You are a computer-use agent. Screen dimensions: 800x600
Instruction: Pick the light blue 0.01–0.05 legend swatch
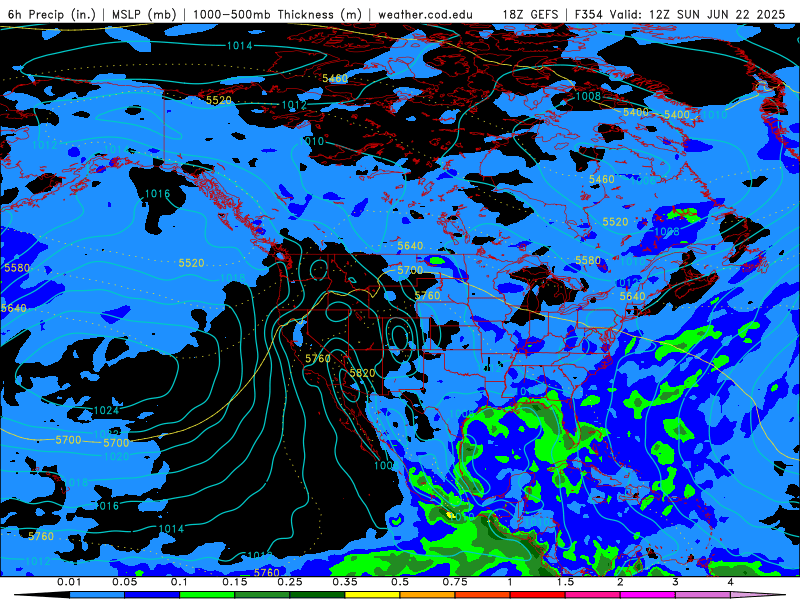(97, 595)
